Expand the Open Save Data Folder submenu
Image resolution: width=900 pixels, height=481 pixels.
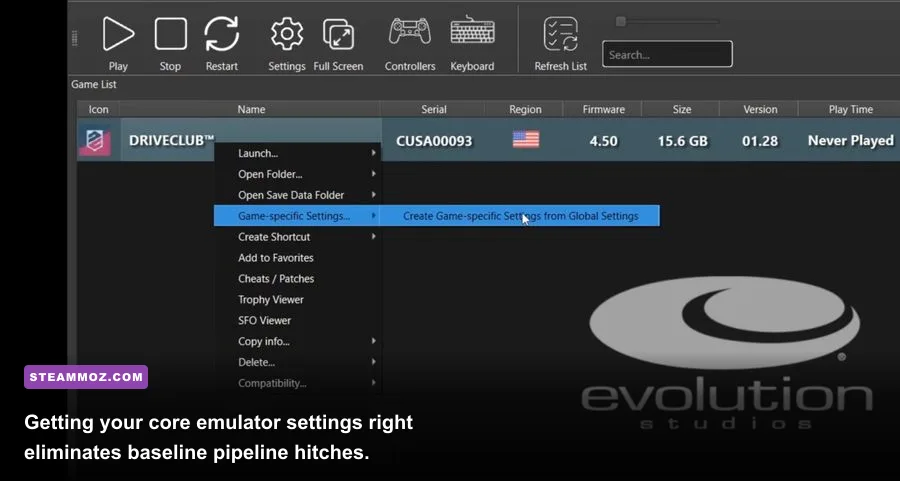[297, 195]
